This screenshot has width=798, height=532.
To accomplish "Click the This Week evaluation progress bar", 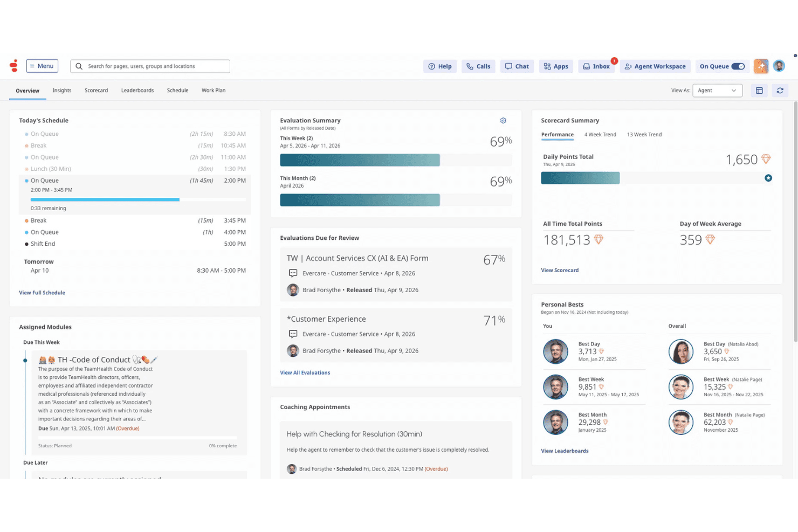I will point(396,160).
